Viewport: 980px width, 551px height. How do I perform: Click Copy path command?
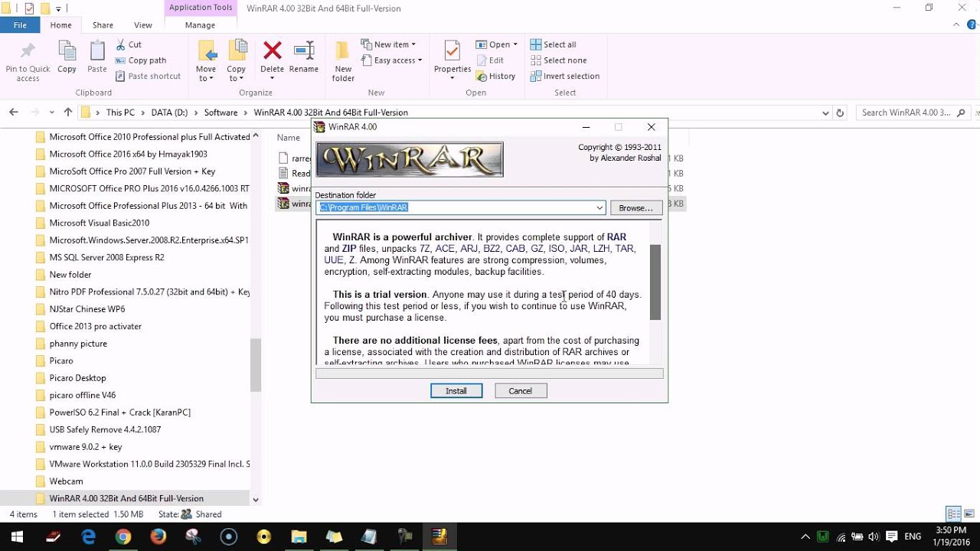click(x=141, y=60)
